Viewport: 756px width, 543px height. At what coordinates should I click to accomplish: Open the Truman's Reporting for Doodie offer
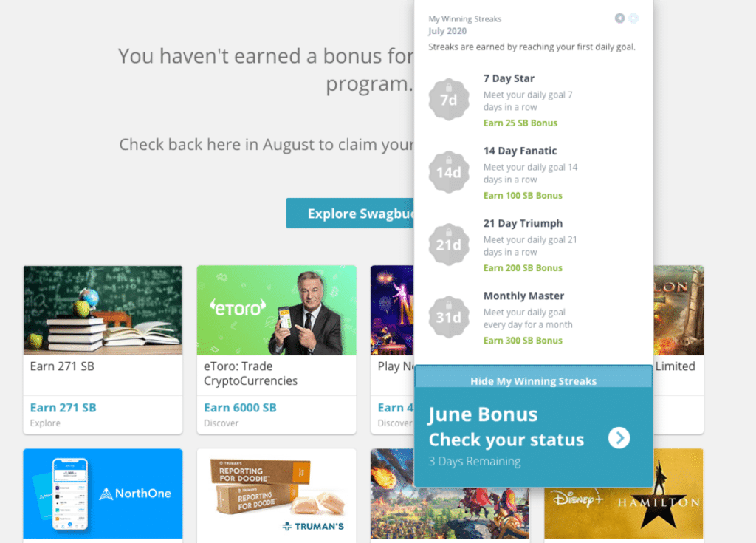tap(276, 494)
